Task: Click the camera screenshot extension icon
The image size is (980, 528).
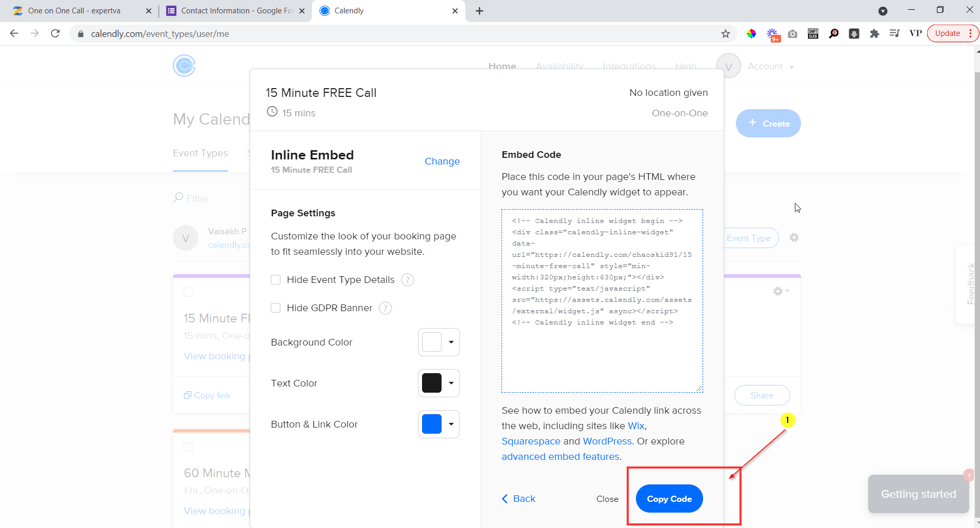Action: pos(793,33)
